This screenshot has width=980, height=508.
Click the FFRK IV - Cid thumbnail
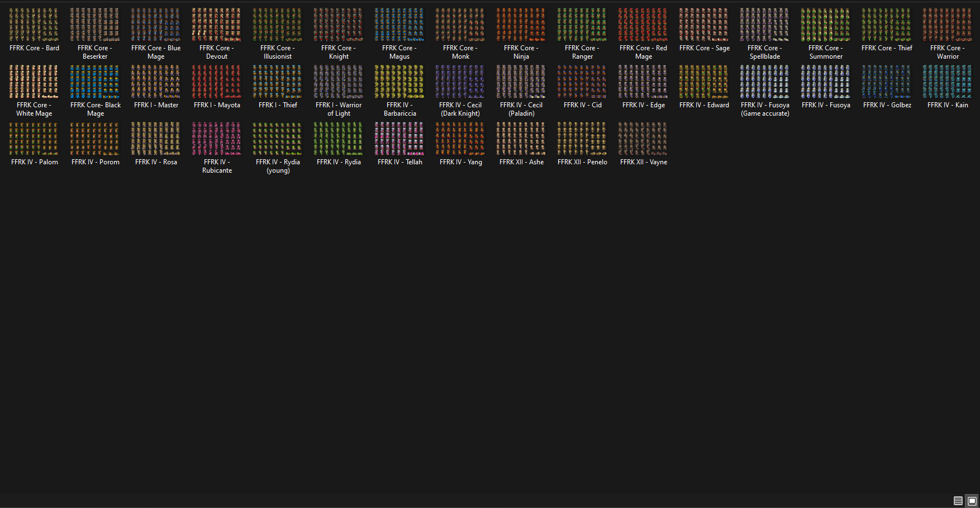(x=582, y=82)
